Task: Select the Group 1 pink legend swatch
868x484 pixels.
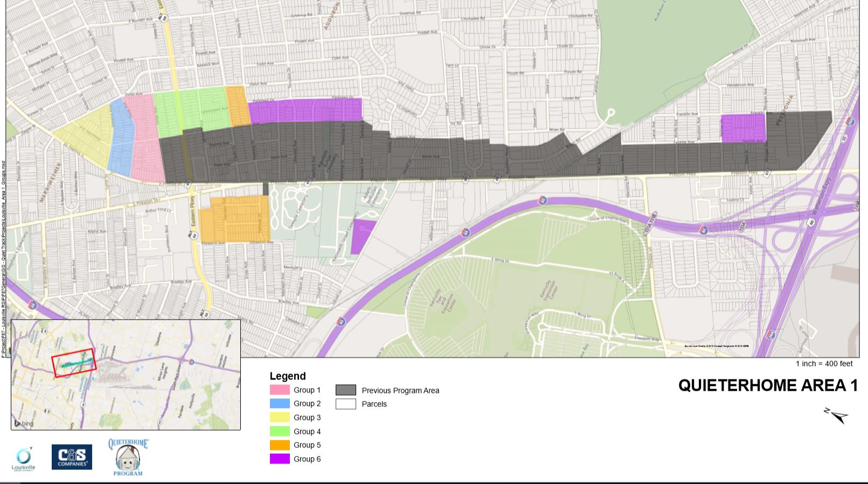Action: pyautogui.click(x=280, y=390)
